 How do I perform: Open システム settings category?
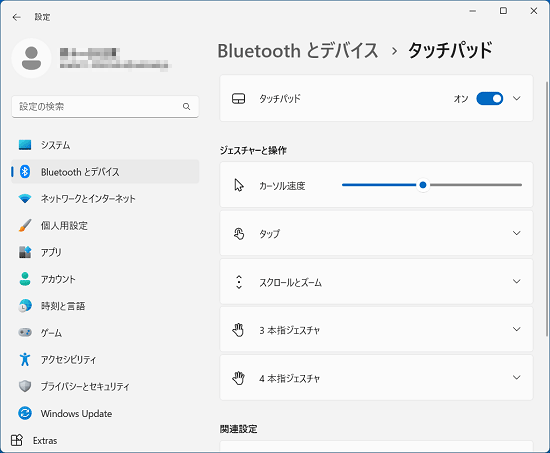click(105, 145)
